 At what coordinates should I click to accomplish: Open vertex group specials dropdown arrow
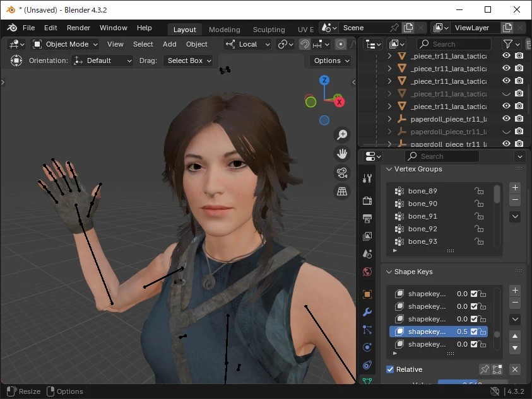tap(515, 217)
